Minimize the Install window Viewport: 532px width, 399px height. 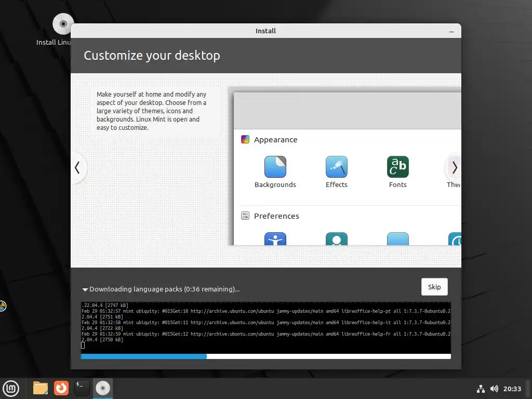(x=451, y=31)
